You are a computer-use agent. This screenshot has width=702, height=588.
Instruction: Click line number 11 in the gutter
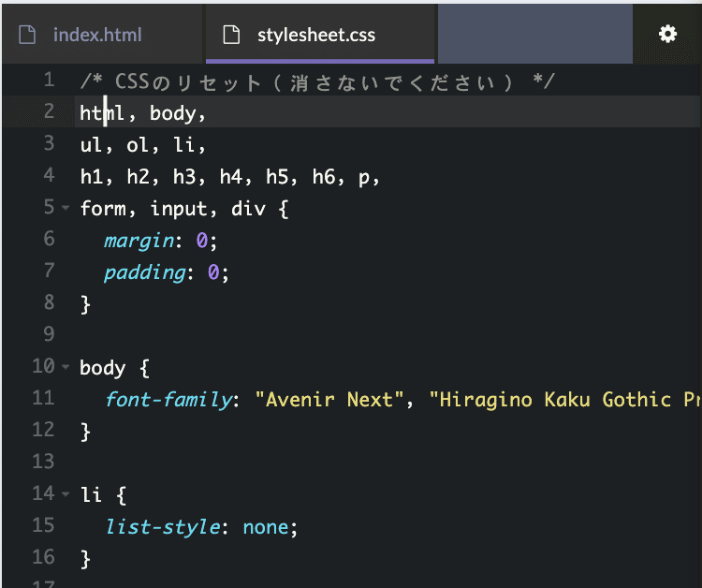(43, 398)
